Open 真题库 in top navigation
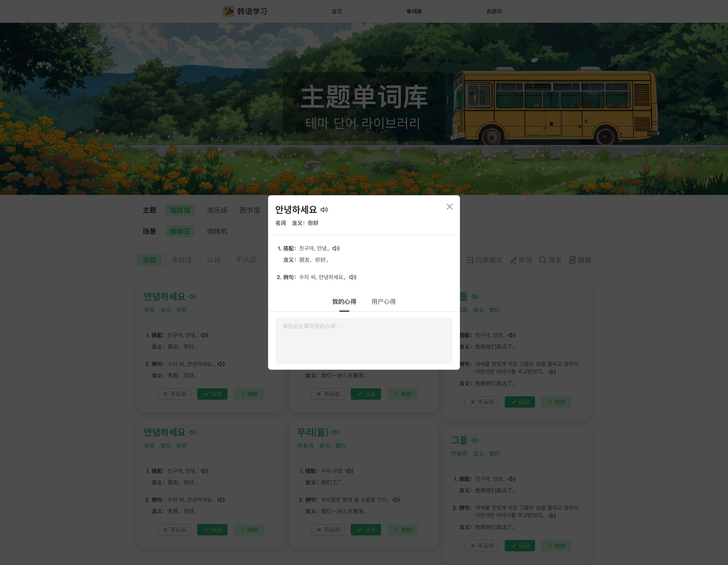 [x=494, y=11]
